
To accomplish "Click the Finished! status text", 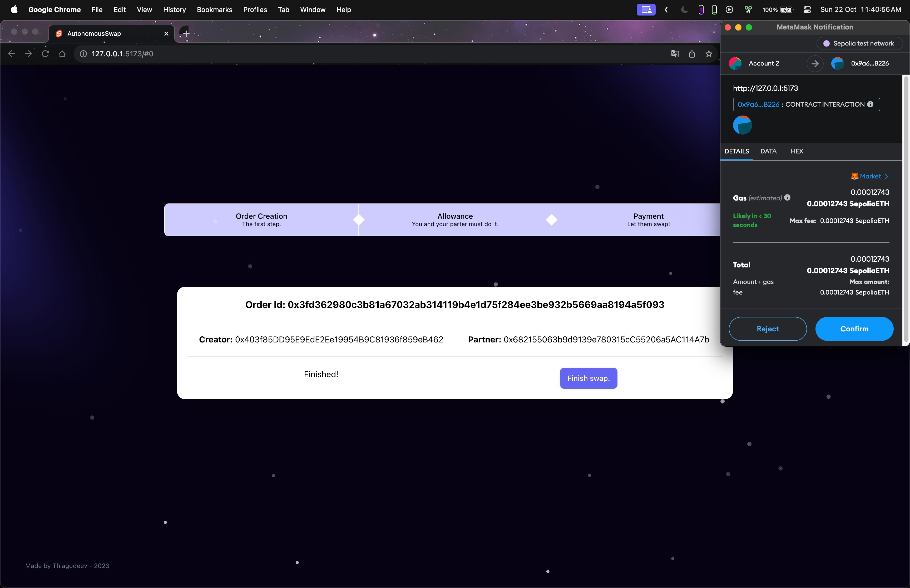I will point(321,374).
